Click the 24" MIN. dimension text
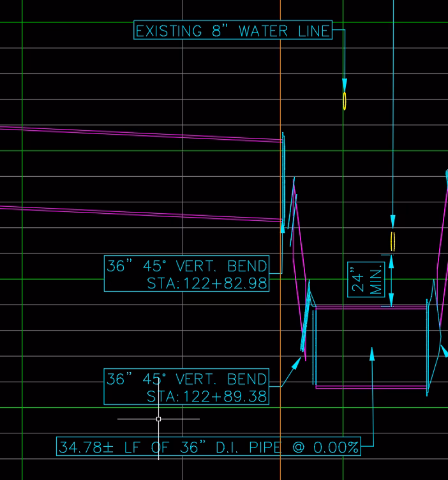The image size is (448, 480). (365, 280)
